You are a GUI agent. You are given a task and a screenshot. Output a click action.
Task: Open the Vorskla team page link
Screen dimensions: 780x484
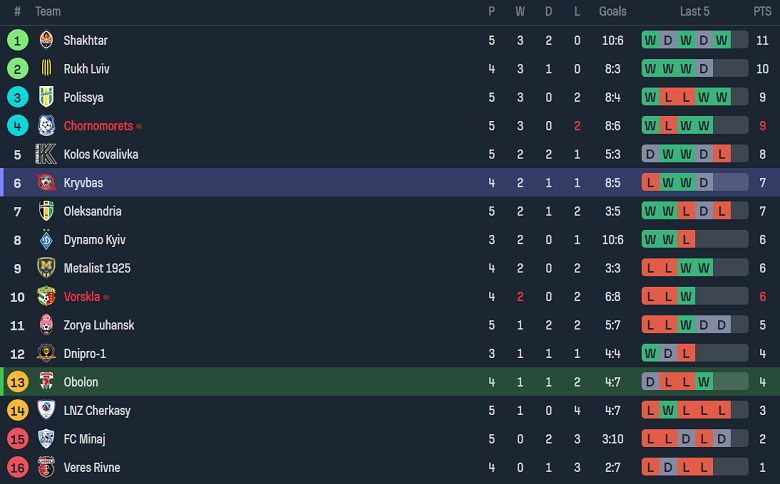tap(83, 297)
